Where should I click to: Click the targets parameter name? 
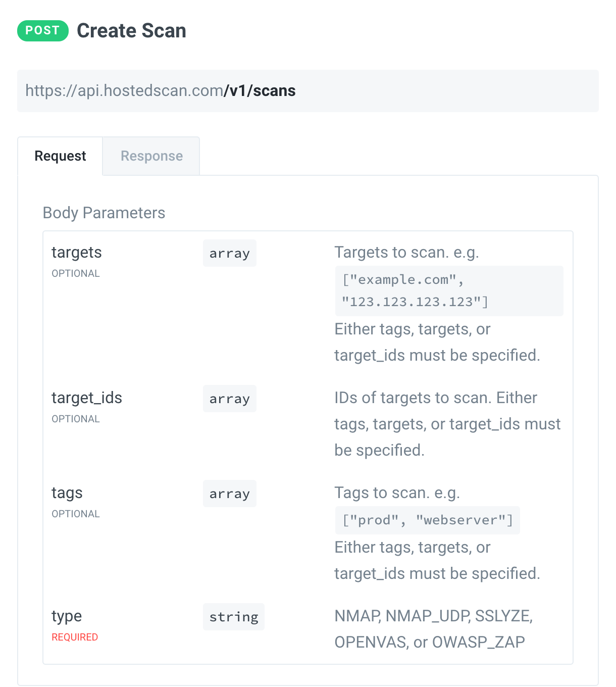(x=76, y=253)
